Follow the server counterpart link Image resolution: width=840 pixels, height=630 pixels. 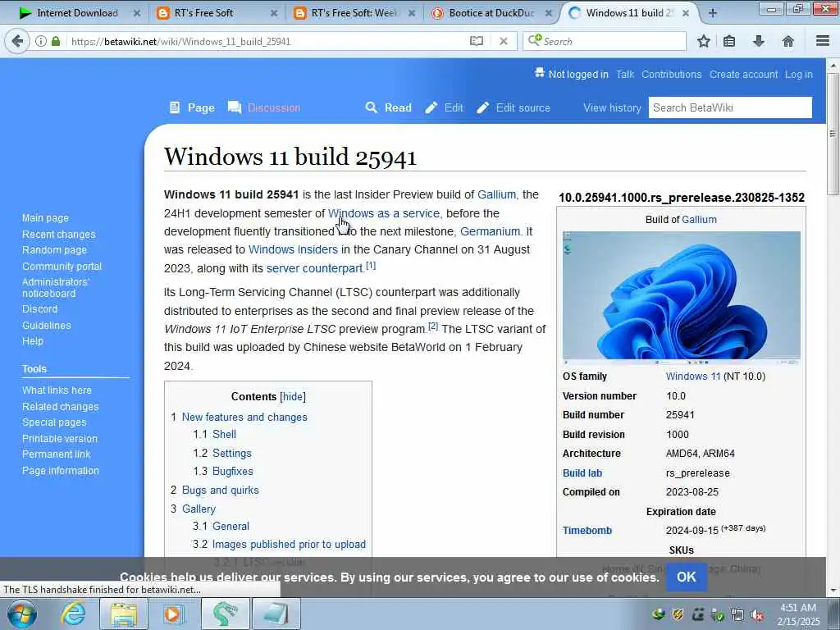[x=314, y=268]
